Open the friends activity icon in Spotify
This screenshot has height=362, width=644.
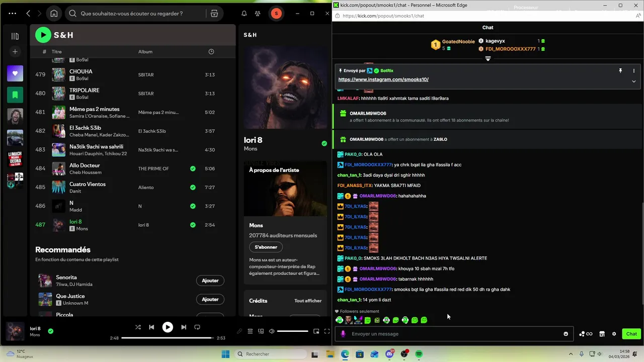[x=258, y=14]
